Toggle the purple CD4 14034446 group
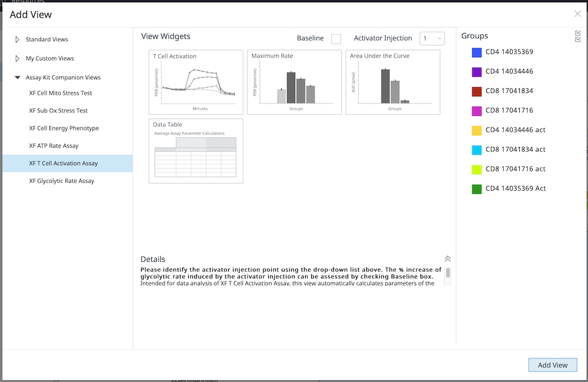The height and width of the screenshot is (382, 588). (x=477, y=72)
